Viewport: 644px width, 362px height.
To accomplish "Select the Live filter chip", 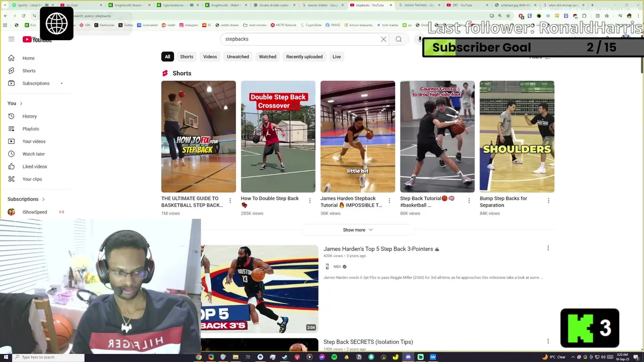I will (x=337, y=57).
